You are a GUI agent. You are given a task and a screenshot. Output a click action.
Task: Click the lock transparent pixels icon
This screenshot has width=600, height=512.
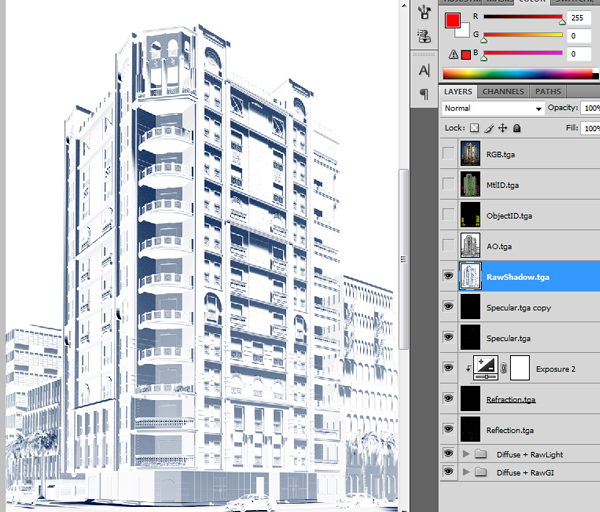[x=475, y=129]
